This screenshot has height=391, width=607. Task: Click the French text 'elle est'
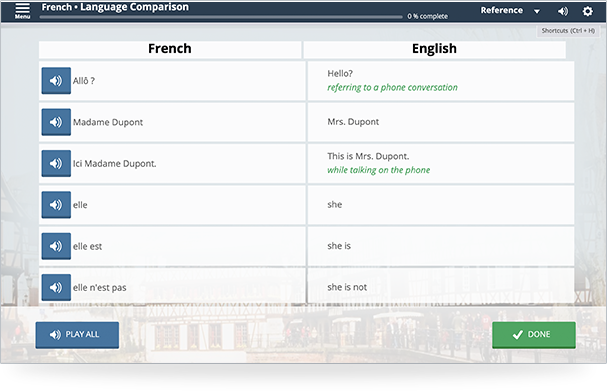click(x=87, y=247)
